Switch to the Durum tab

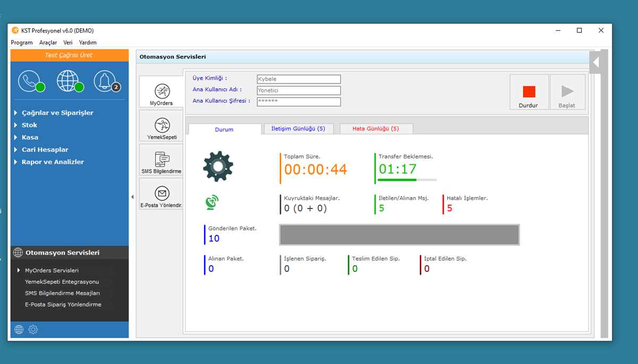pos(224,129)
